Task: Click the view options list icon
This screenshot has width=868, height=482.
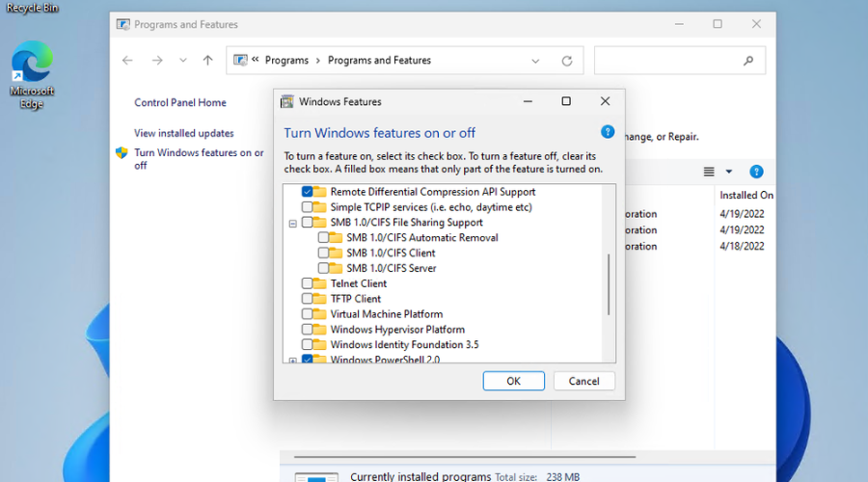Action: coord(709,172)
